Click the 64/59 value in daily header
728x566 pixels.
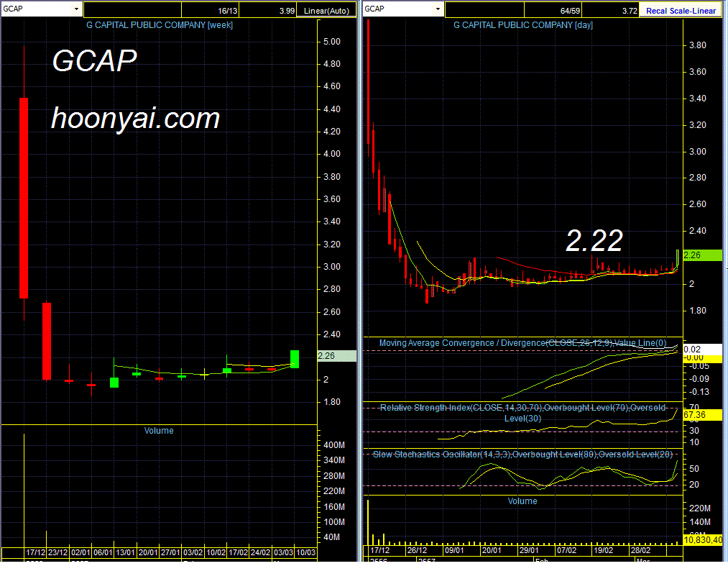(x=570, y=11)
